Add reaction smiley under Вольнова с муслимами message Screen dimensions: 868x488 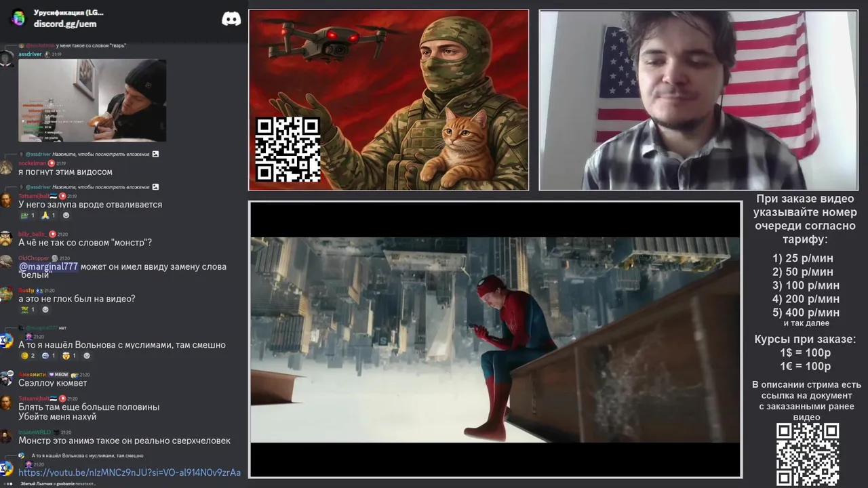86,356
